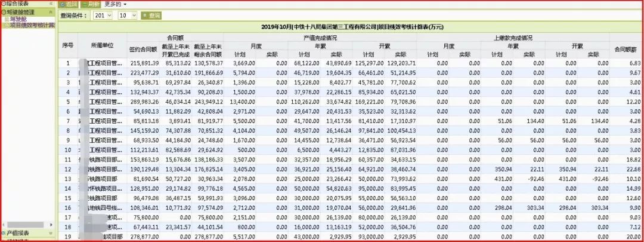Click cell value 68,933.50 in row 9

pos(147,140)
